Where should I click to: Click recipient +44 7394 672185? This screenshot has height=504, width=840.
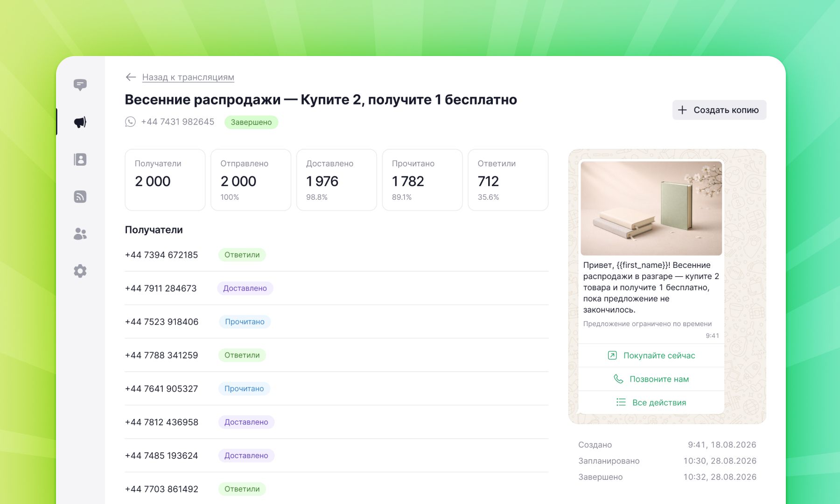coord(161,255)
